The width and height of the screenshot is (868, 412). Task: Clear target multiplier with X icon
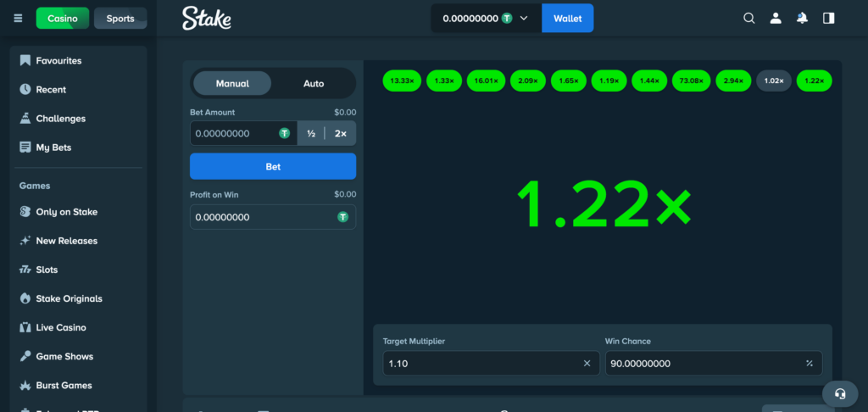pyautogui.click(x=587, y=364)
